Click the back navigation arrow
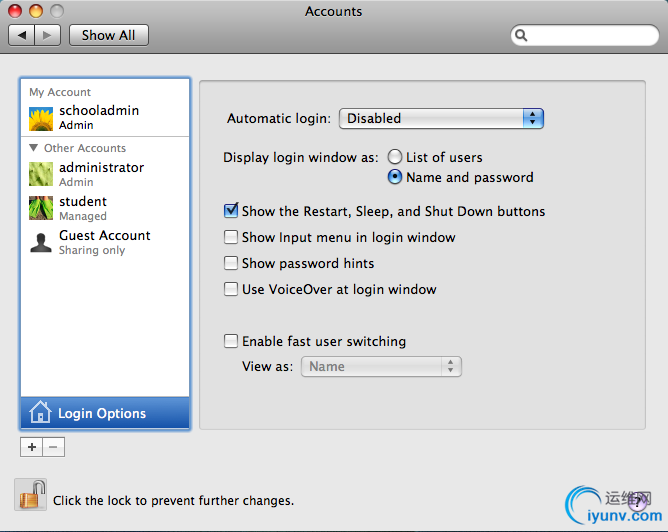The width and height of the screenshot is (668, 532). [x=22, y=35]
